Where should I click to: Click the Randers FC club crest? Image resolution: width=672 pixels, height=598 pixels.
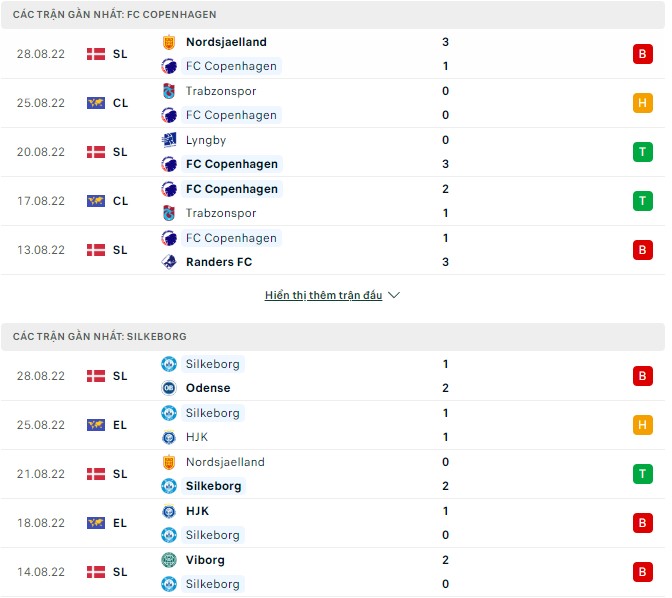tap(168, 262)
